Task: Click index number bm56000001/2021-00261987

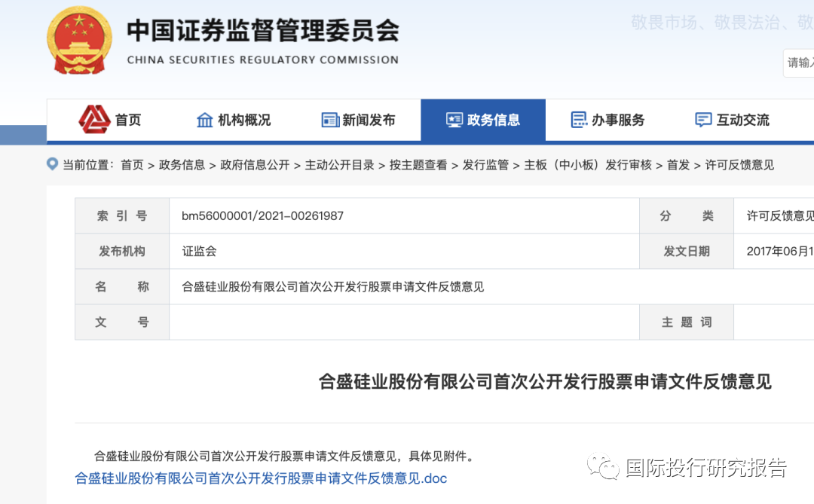Action: click(263, 216)
